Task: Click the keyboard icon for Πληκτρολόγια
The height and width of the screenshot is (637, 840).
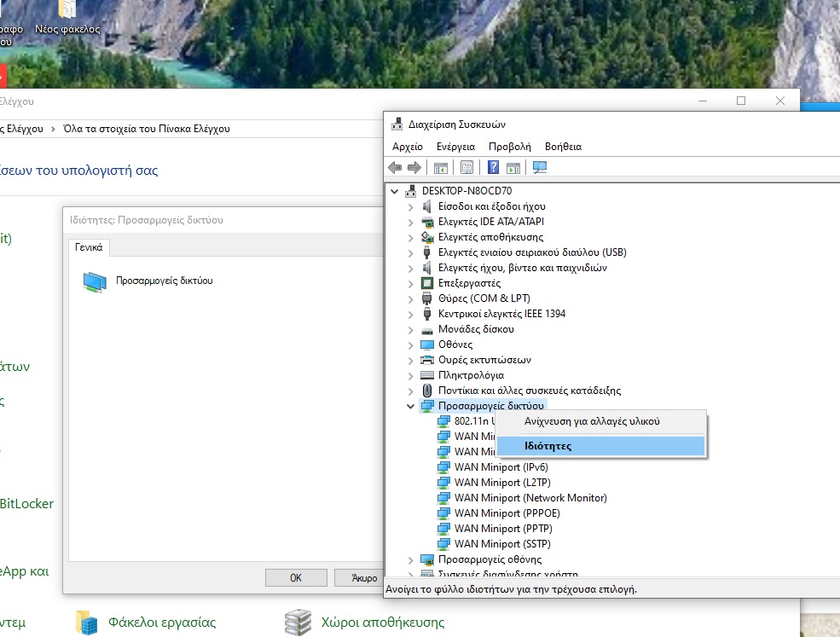Action: click(427, 375)
